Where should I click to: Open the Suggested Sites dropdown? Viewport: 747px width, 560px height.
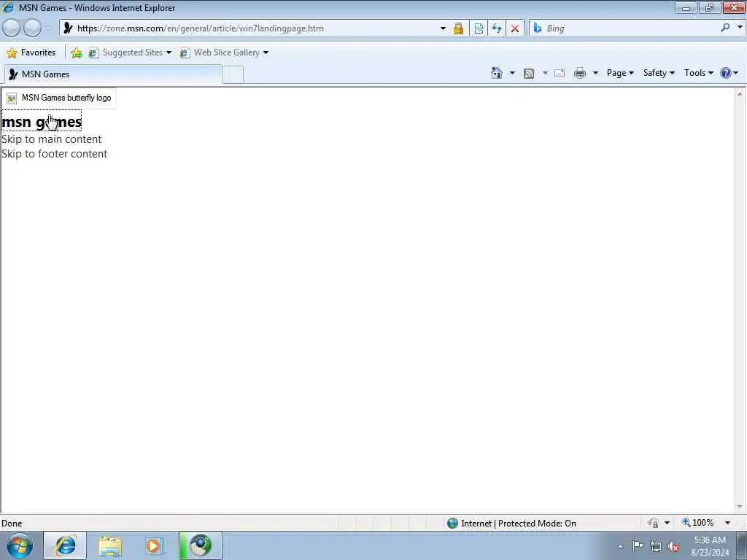tap(131, 52)
